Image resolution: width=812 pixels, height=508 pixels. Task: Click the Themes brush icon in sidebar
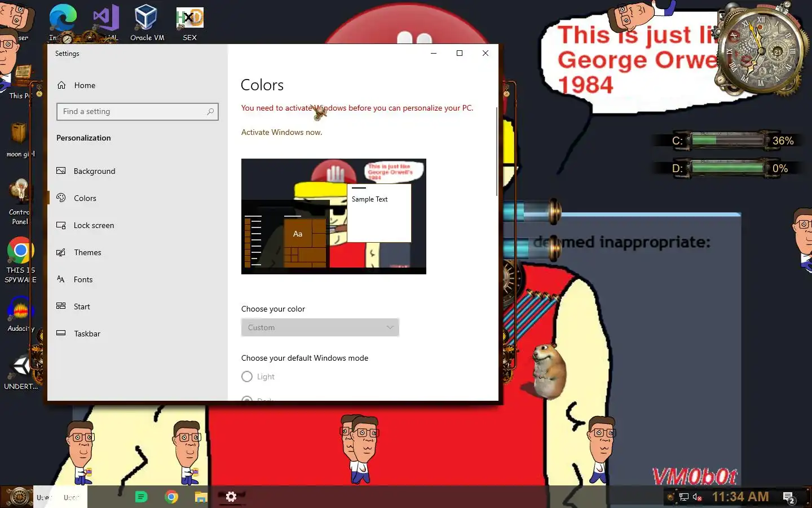61,252
